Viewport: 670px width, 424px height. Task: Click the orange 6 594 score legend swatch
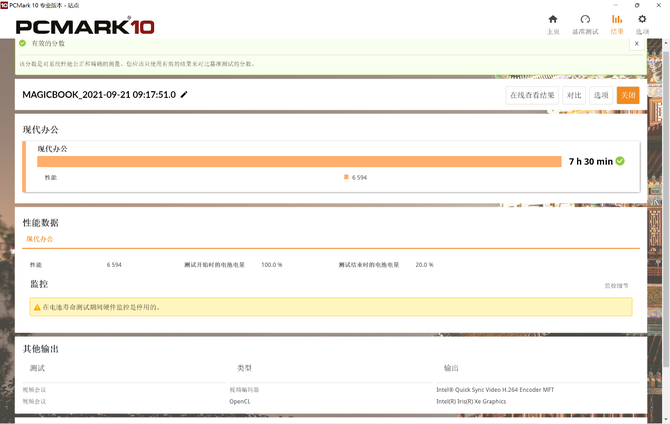(346, 177)
